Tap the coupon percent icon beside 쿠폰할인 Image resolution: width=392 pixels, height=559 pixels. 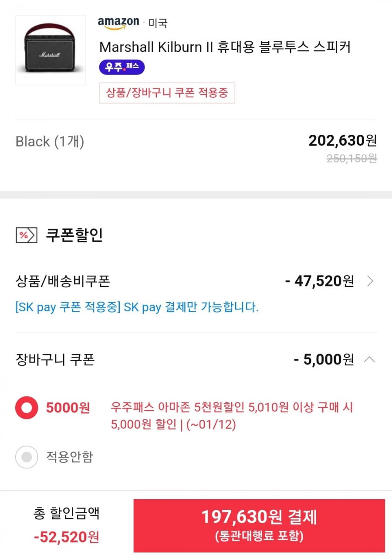pos(27,235)
